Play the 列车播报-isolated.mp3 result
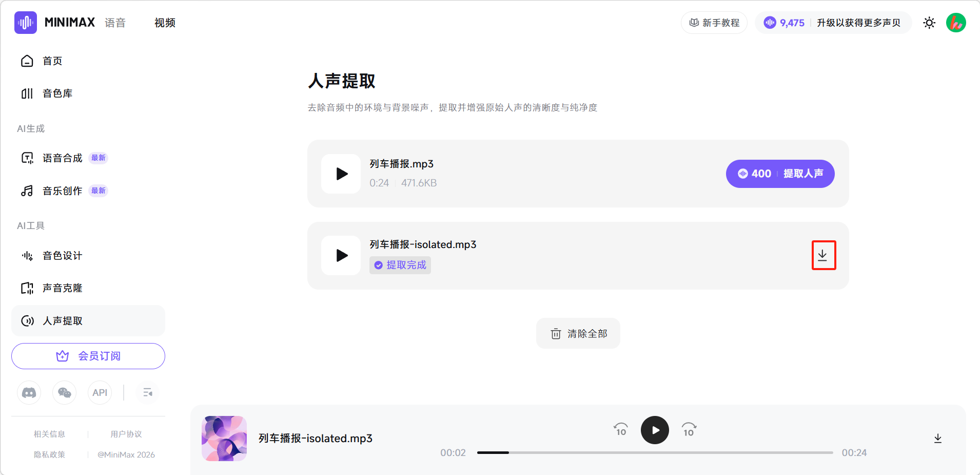 (341, 255)
